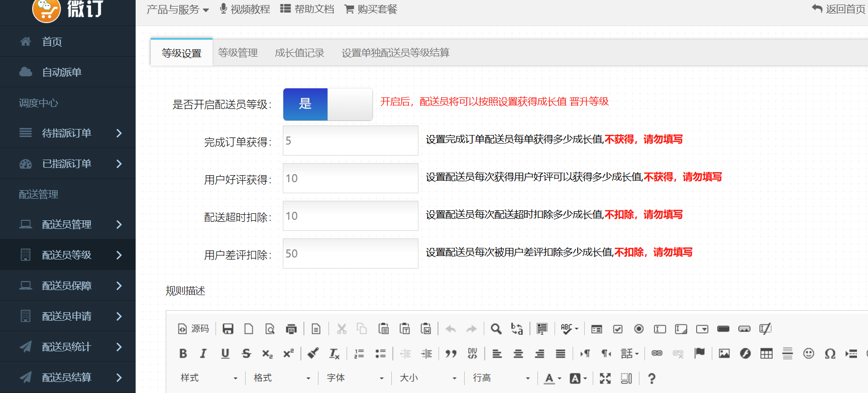Apply subscript formatting
868x393 pixels.
point(267,353)
